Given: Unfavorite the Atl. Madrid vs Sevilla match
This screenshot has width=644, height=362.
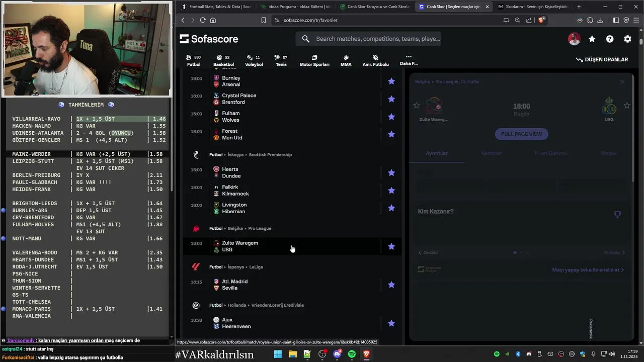Looking at the screenshot, I should click(x=391, y=285).
